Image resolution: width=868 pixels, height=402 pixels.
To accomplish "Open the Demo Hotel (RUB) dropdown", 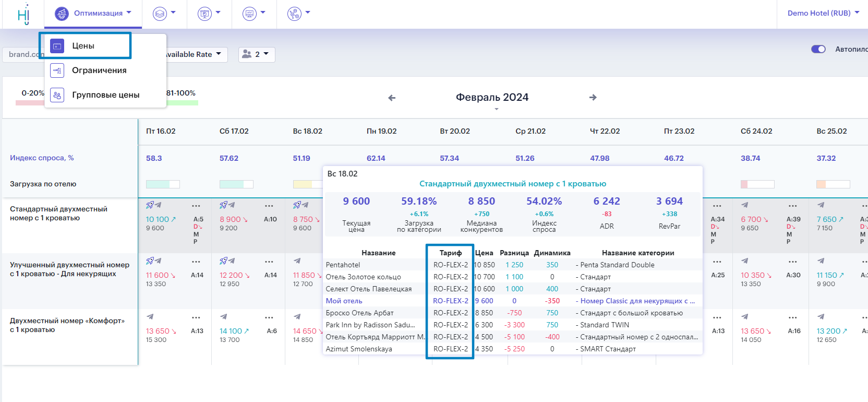I will click(823, 13).
